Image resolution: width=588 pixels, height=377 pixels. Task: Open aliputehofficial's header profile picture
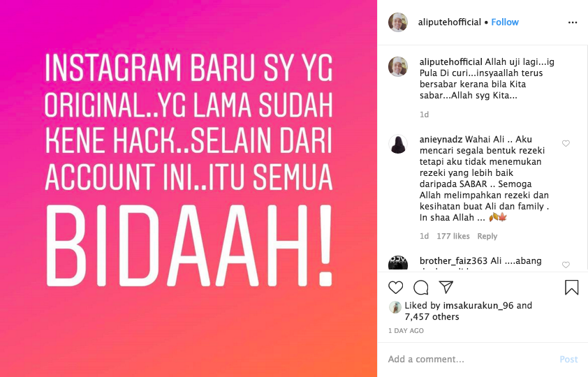click(398, 22)
